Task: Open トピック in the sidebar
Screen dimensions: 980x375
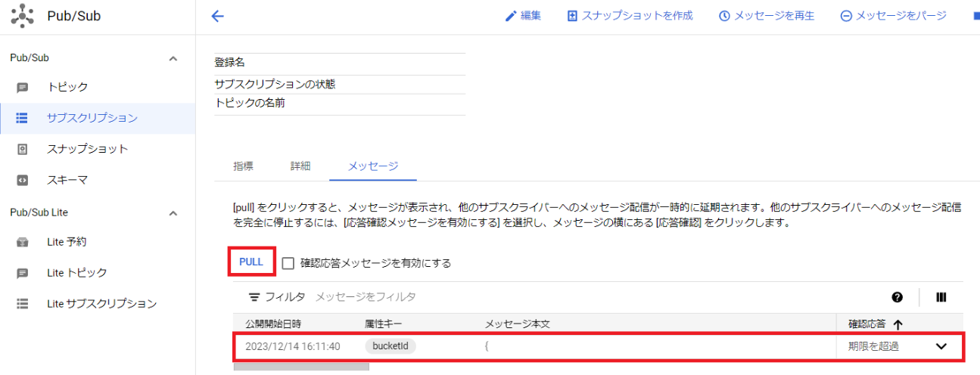Action: pos(67,88)
